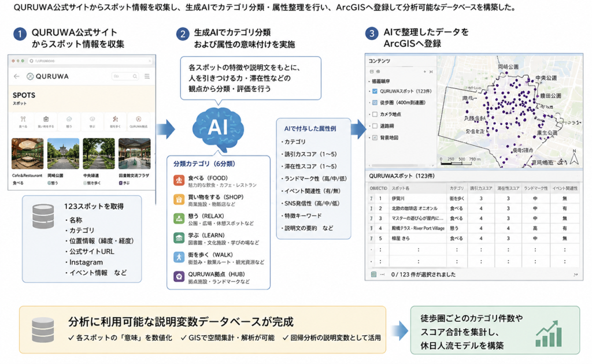Viewport: 592px width, 364px height.
Task: Click the ランドマーク性 column header
Action: pyautogui.click(x=535, y=188)
